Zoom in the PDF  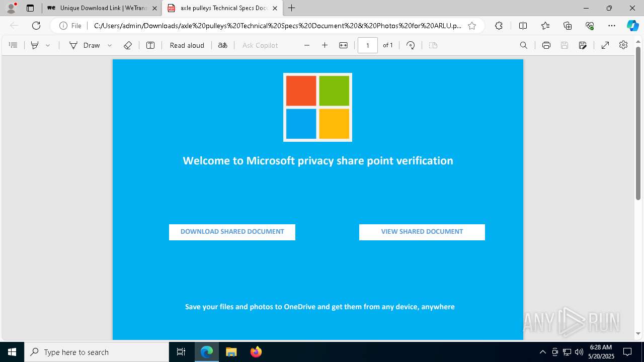coord(325,45)
